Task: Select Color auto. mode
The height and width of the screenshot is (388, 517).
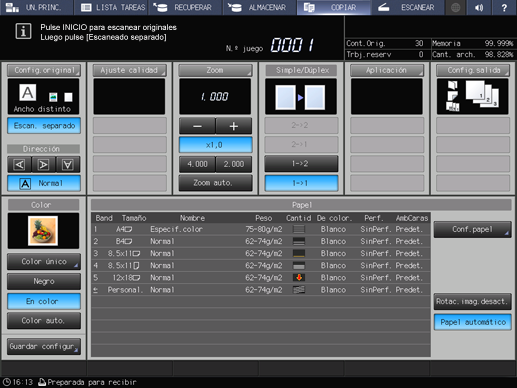Action: (44, 321)
